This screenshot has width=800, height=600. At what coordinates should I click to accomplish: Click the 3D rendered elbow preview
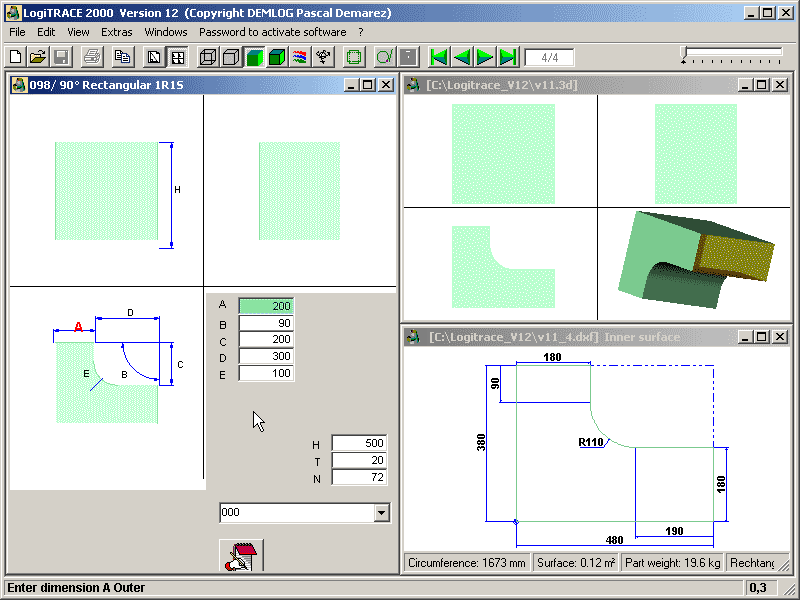pos(696,260)
